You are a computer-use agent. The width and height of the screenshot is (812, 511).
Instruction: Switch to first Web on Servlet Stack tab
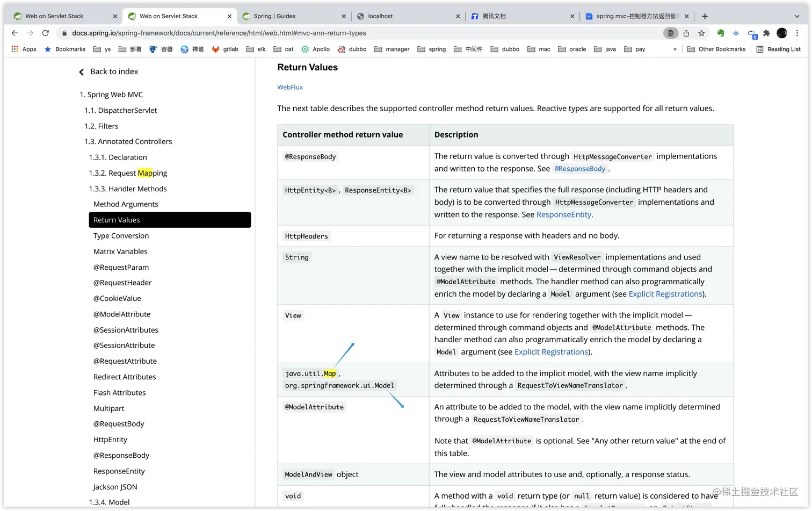coord(64,16)
